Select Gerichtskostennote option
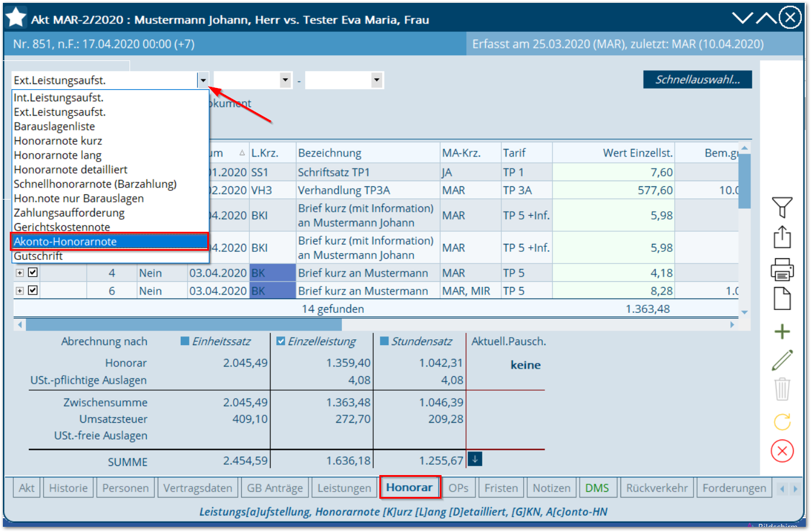This screenshot has height=532, width=811. coord(110,227)
